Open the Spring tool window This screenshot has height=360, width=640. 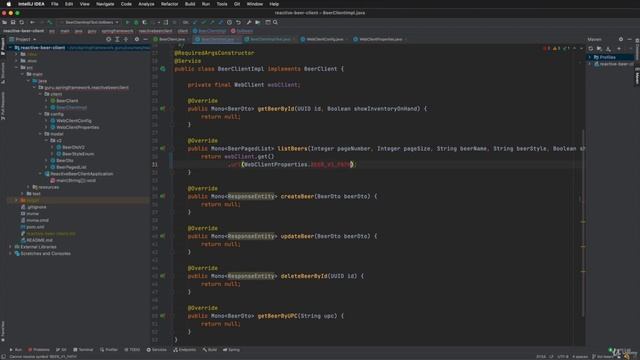[231, 350]
